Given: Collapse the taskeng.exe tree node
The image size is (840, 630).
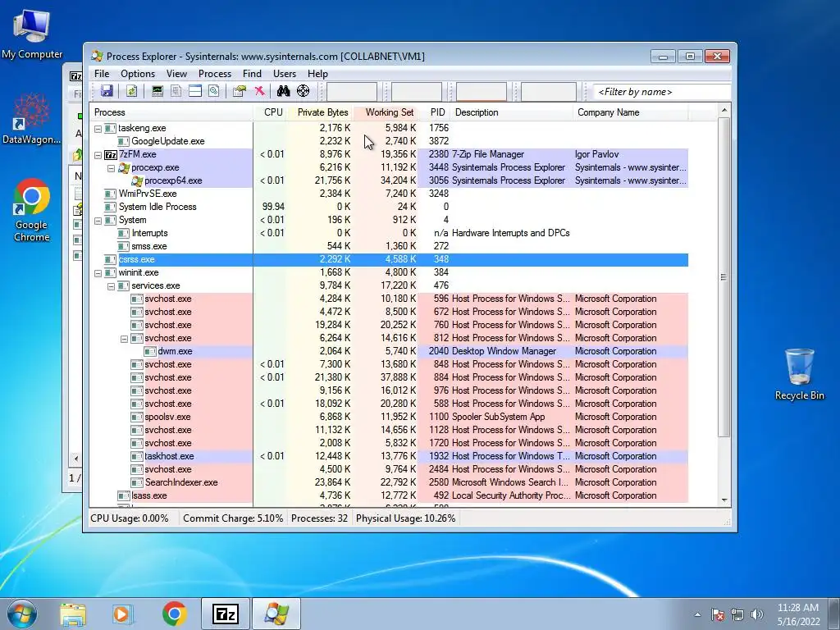Looking at the screenshot, I should (98, 129).
